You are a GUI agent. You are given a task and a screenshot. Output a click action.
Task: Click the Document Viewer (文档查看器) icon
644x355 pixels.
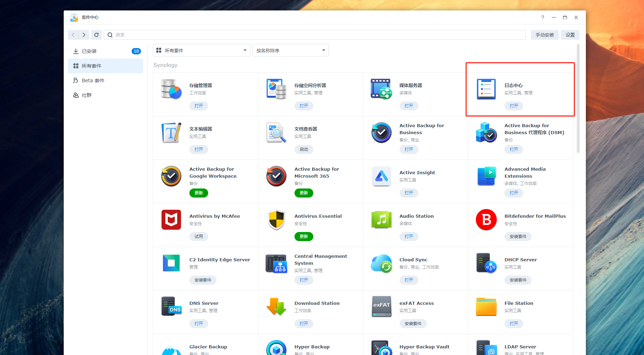click(x=276, y=133)
